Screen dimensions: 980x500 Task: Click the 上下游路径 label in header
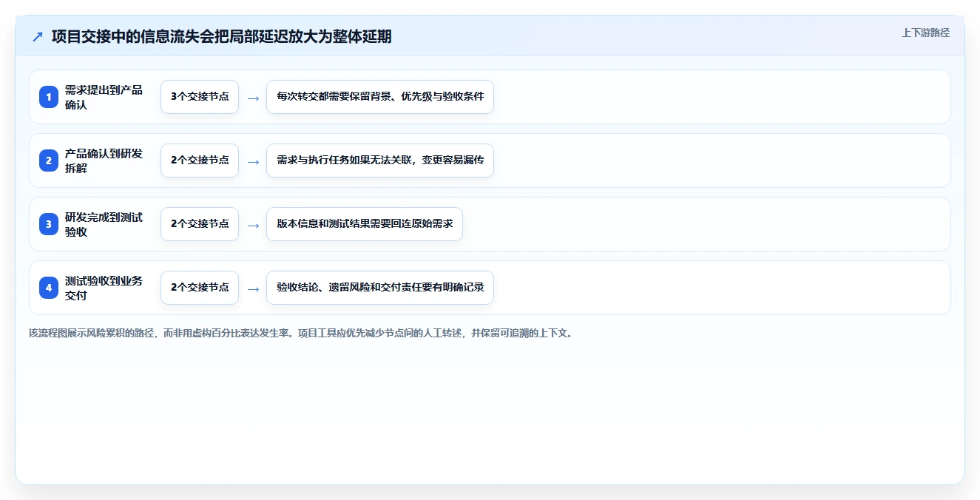click(925, 33)
